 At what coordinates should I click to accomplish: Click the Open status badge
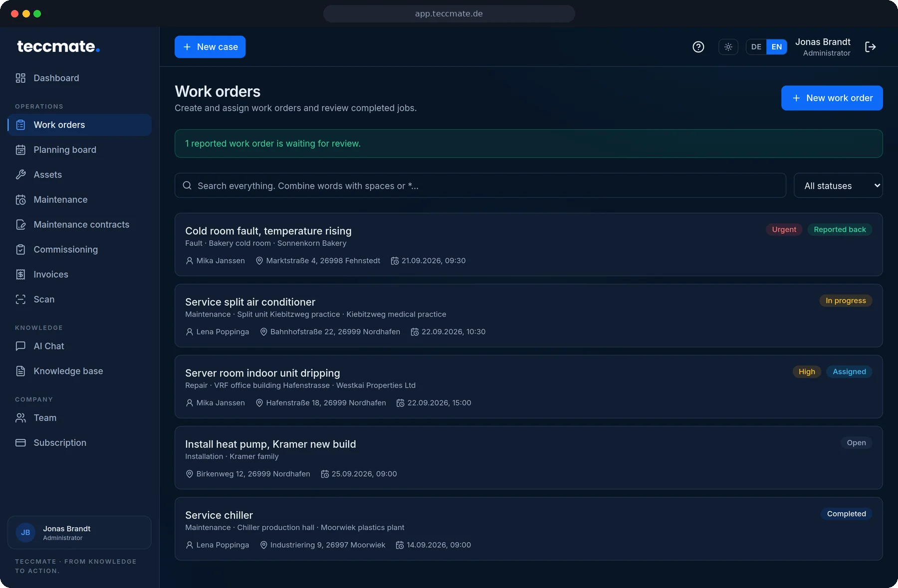click(856, 443)
